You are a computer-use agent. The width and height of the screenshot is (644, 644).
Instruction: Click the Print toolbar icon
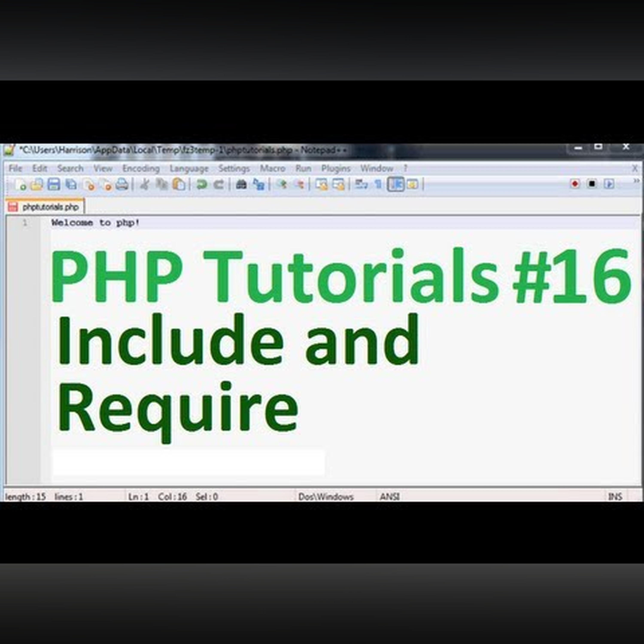point(122,184)
